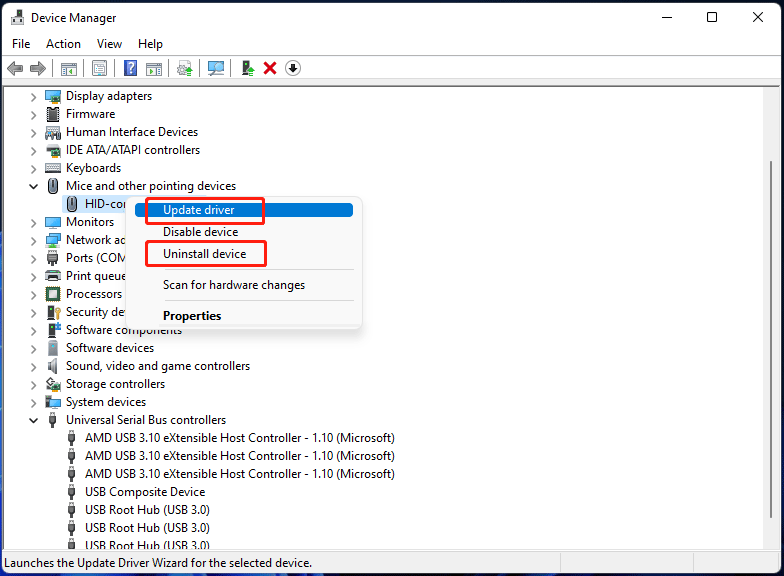Click the Sound, video and game controllers icon
This screenshot has height=576, width=784.
[52, 366]
